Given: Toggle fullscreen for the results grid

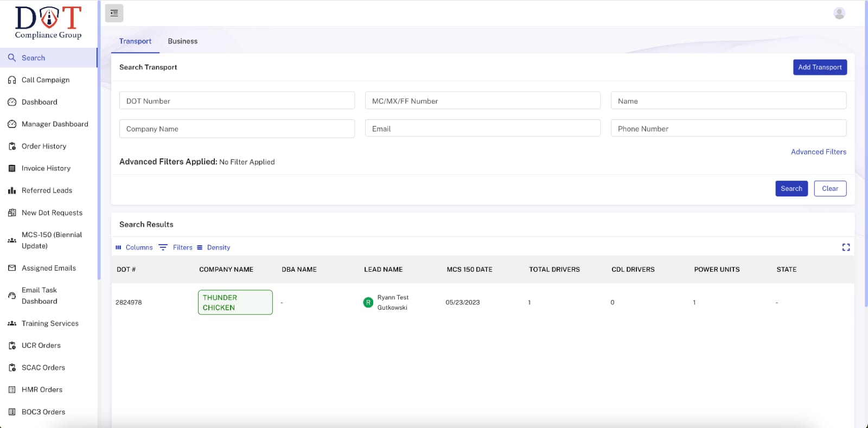Looking at the screenshot, I should click(x=846, y=247).
